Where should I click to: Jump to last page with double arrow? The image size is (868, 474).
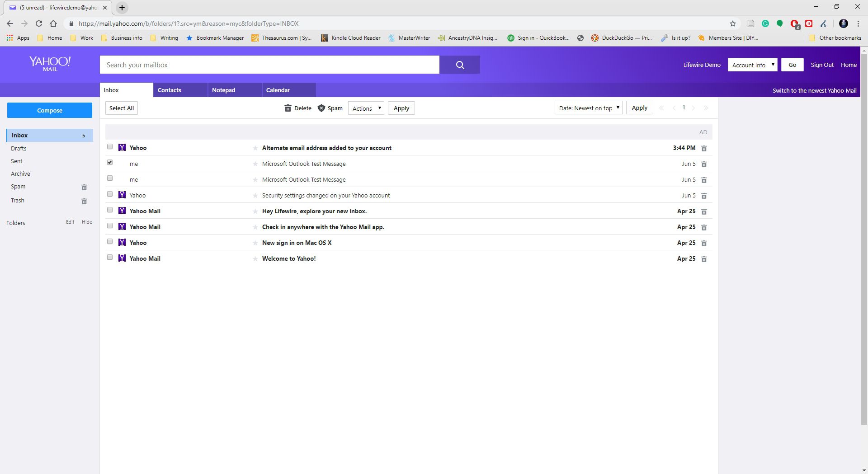click(x=706, y=108)
